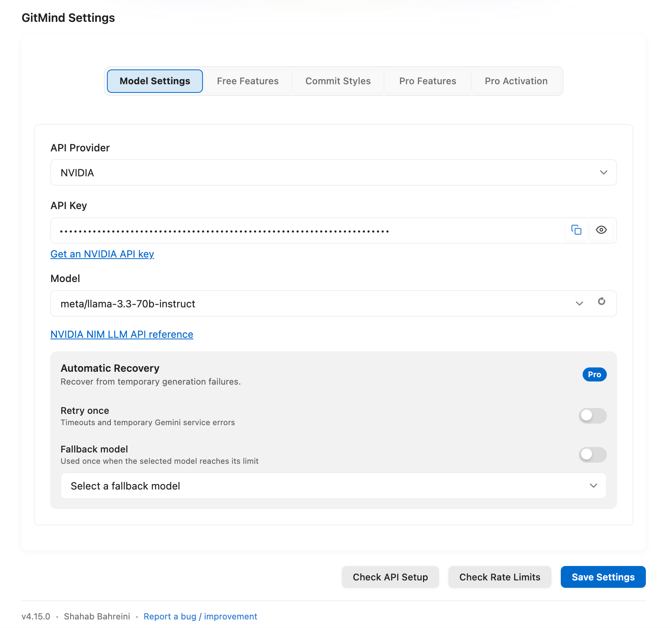
Task: Go to the Commit Styles tab
Action: click(338, 81)
